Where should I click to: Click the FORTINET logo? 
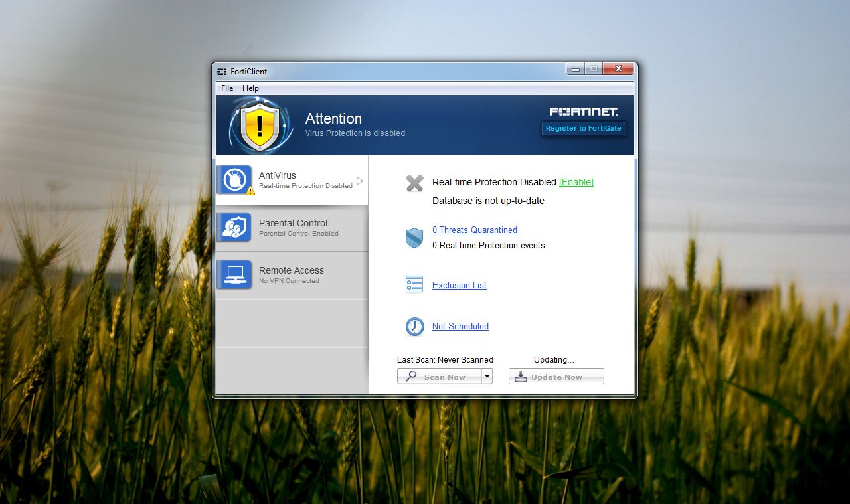pyautogui.click(x=583, y=111)
